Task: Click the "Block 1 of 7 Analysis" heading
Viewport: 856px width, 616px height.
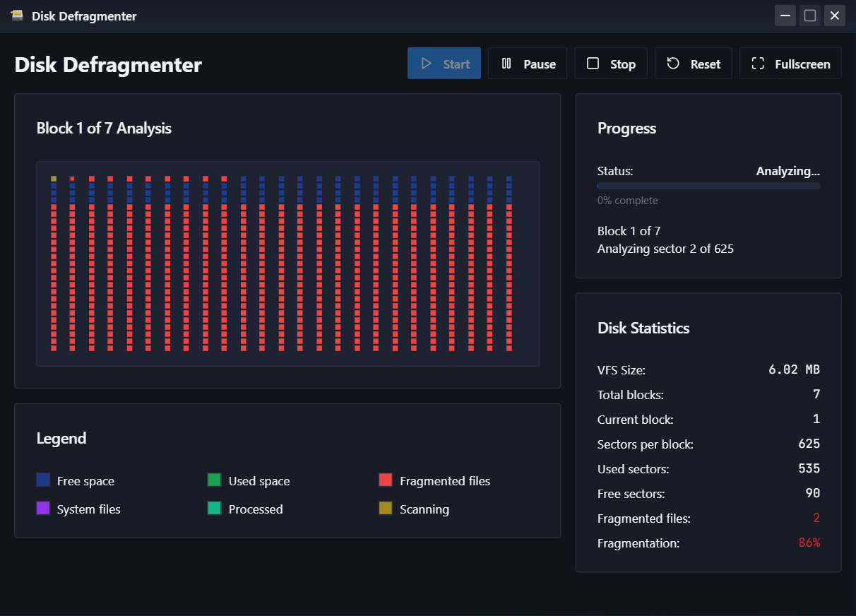Action: [x=104, y=129]
